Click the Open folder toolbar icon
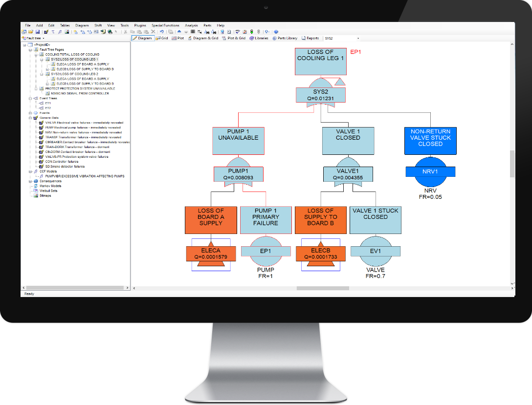The height and width of the screenshot is (405, 532). point(30,32)
